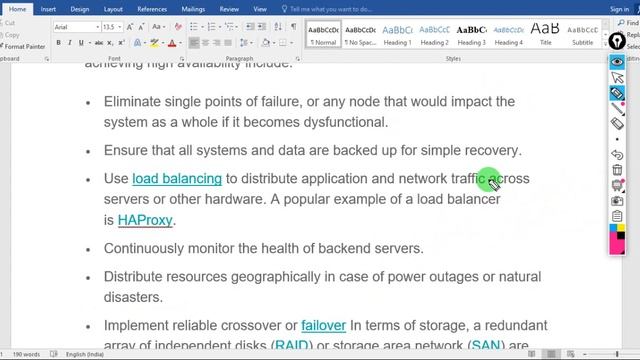The height and width of the screenshot is (360, 640).
Task: Apply the red Font Color
Action: 172,43
